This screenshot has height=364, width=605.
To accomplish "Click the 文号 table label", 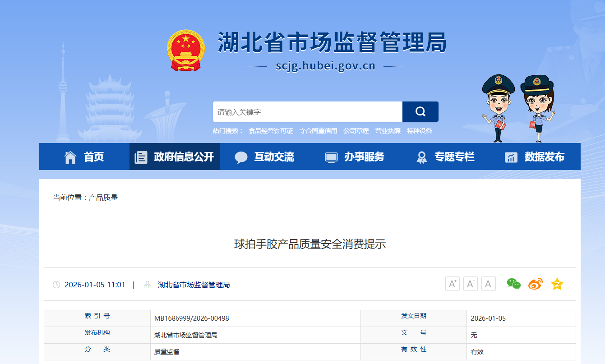I will coord(414,332).
